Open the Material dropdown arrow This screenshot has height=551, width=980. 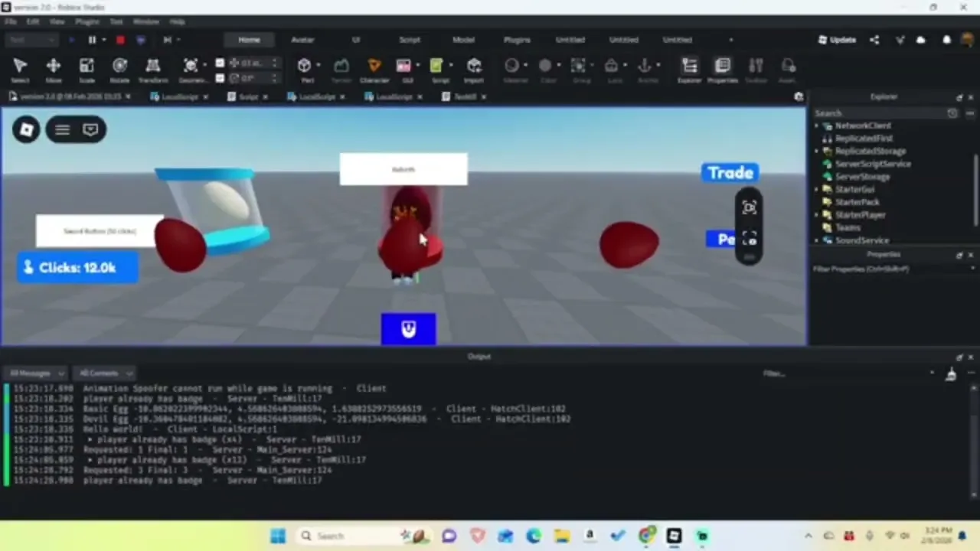coord(526,66)
